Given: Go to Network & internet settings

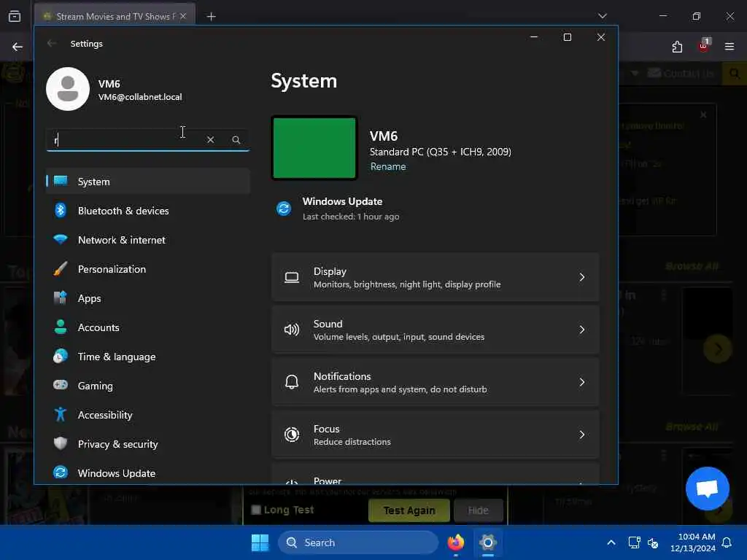Looking at the screenshot, I should tap(147, 240).
